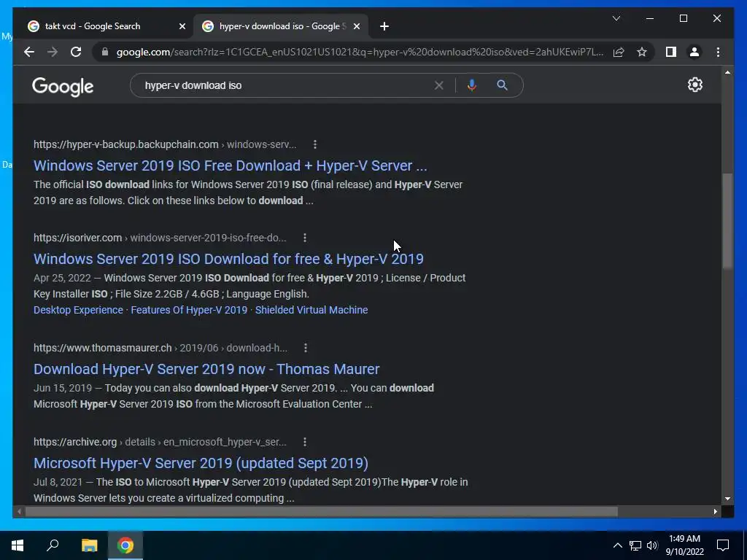The height and width of the screenshot is (560, 747).
Task: Open 'Windows Server 2019 ISO Free Download' result
Action: (x=230, y=166)
